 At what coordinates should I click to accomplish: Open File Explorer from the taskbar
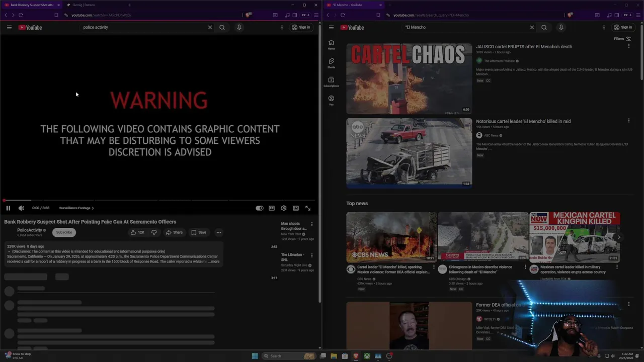pyautogui.click(x=334, y=356)
